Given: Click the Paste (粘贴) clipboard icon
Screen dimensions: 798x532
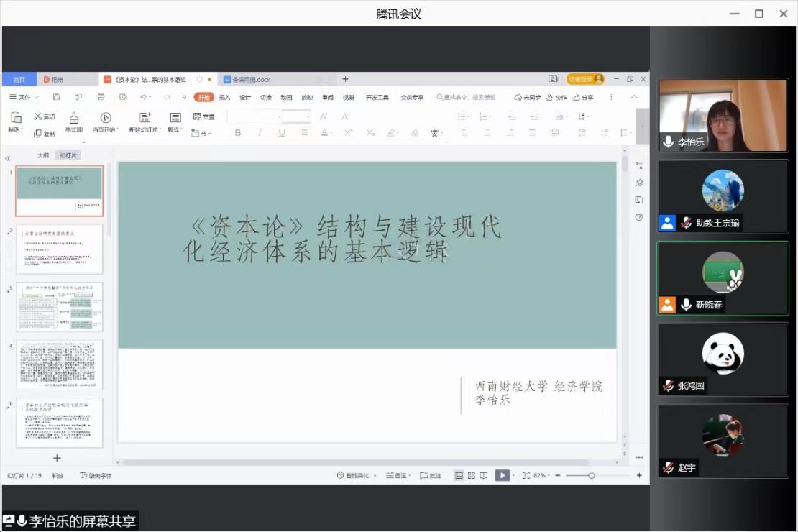Looking at the screenshot, I should (15, 118).
